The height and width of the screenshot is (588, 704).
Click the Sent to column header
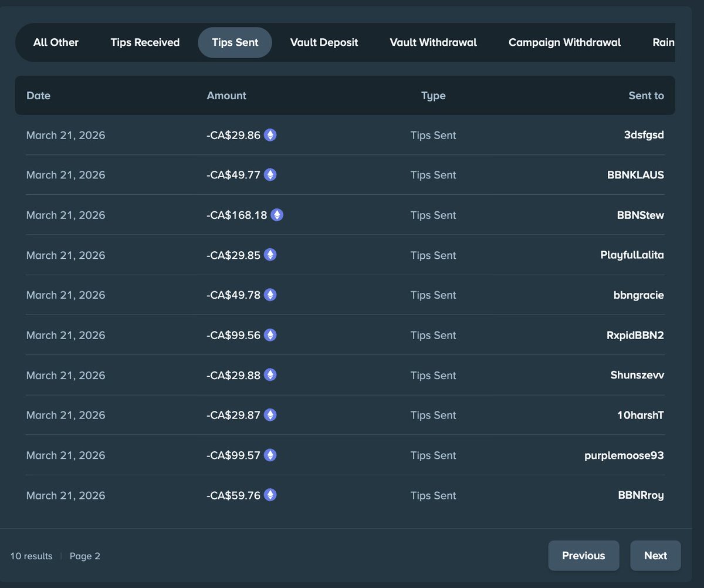click(x=646, y=96)
